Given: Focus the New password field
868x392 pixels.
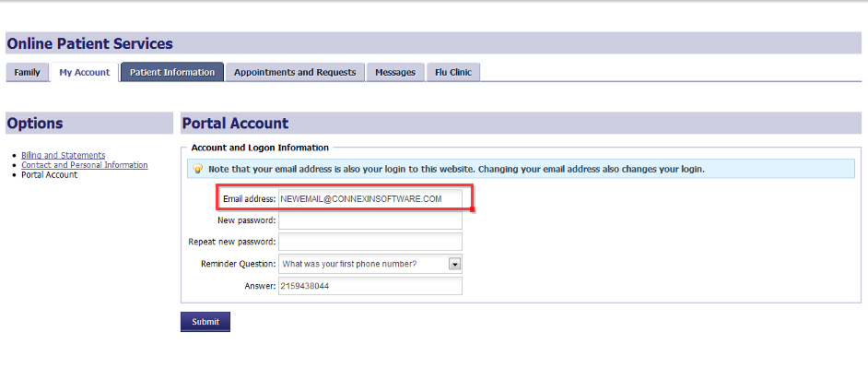Looking at the screenshot, I should (369, 220).
